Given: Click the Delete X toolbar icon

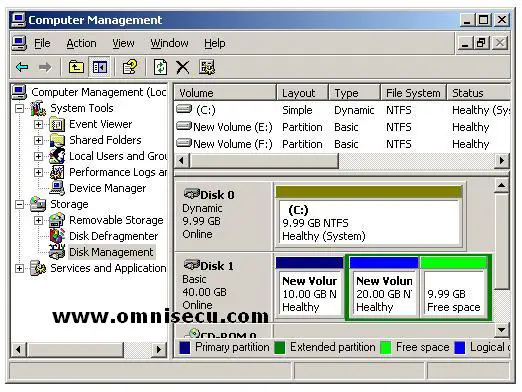Looking at the screenshot, I should point(183,67).
